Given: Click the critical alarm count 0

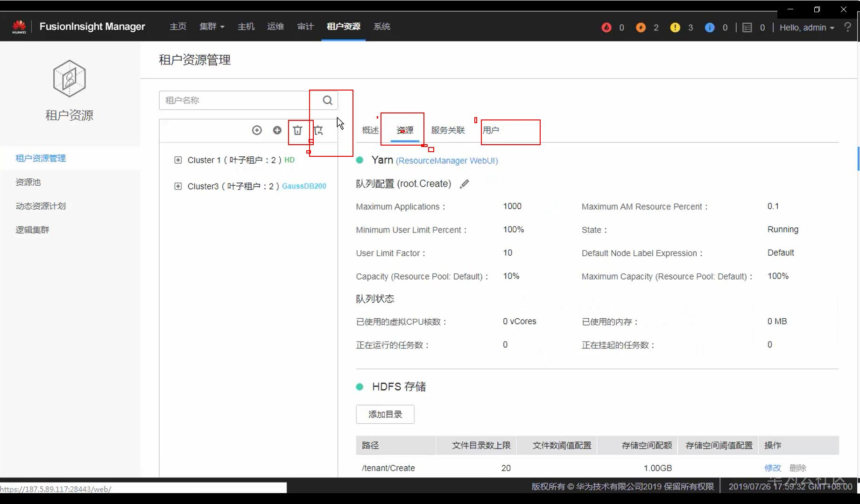Looking at the screenshot, I should (621, 28).
